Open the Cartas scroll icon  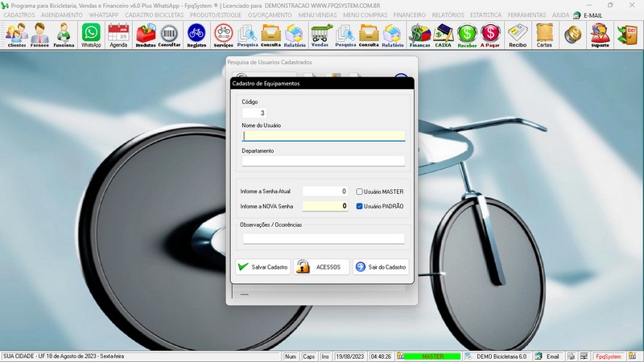point(544,35)
